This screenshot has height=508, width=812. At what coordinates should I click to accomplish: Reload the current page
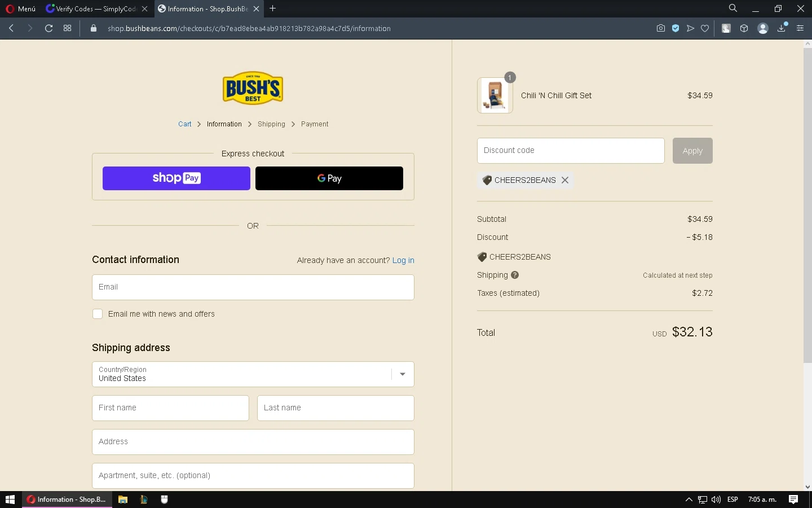pos(49,28)
